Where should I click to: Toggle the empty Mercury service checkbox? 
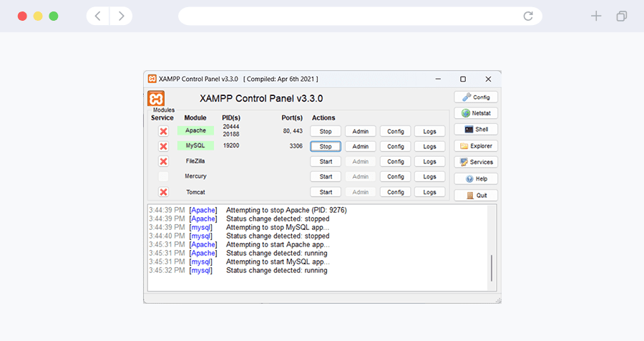[163, 176]
